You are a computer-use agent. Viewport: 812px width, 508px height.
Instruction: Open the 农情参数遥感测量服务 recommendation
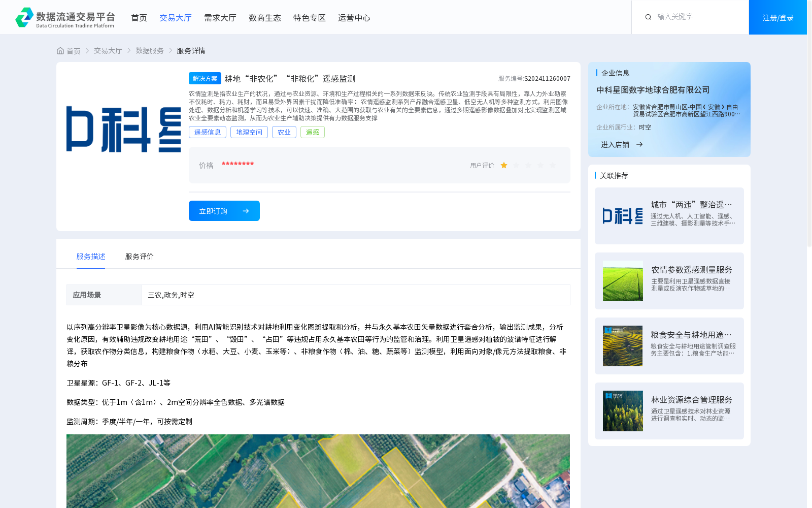[669, 281]
